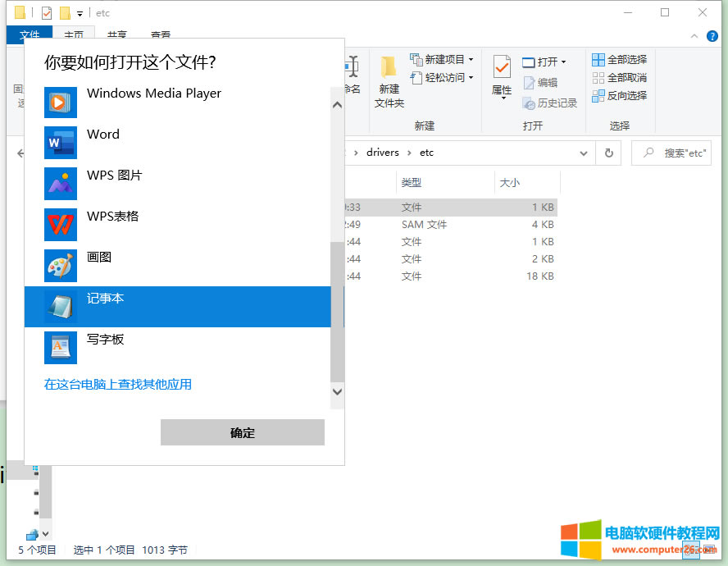
Task: Pick the WPS 图片 app icon
Action: click(x=60, y=184)
